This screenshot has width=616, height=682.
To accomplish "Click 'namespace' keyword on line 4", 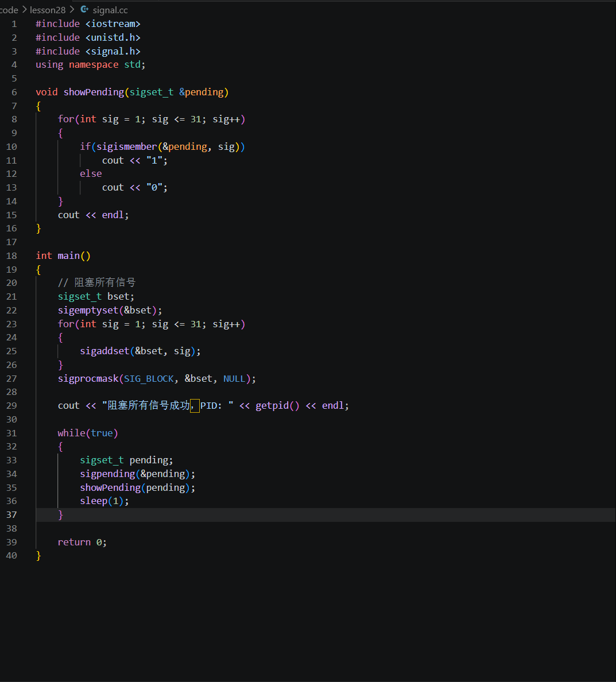I will 94,65.
